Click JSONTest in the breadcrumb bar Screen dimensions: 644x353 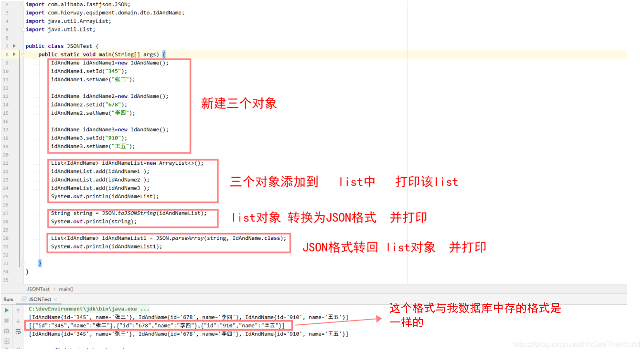coord(38,289)
